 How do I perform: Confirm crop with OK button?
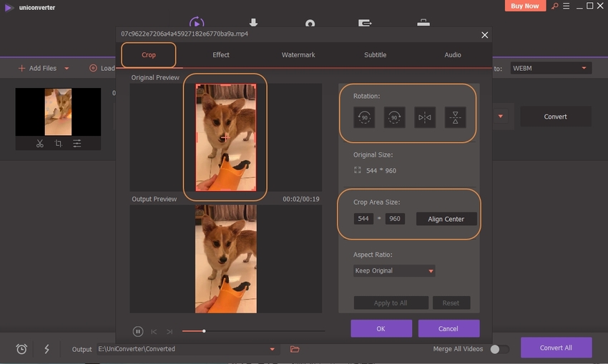click(381, 328)
